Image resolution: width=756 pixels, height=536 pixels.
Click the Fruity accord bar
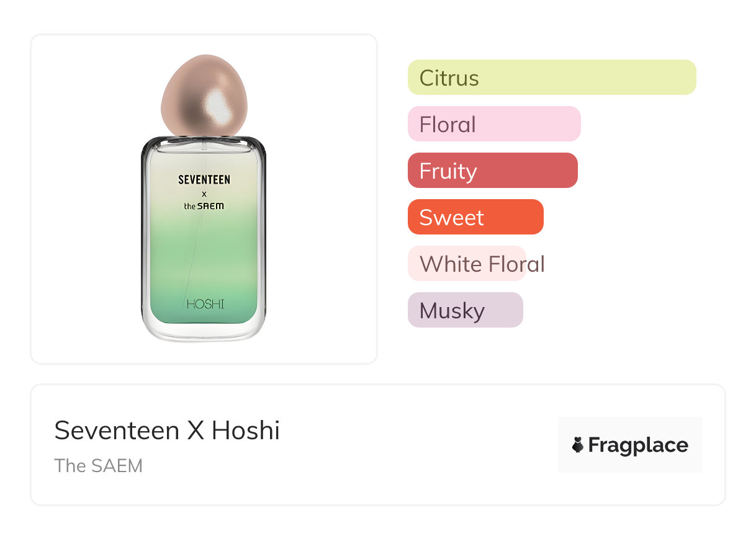pos(492,171)
